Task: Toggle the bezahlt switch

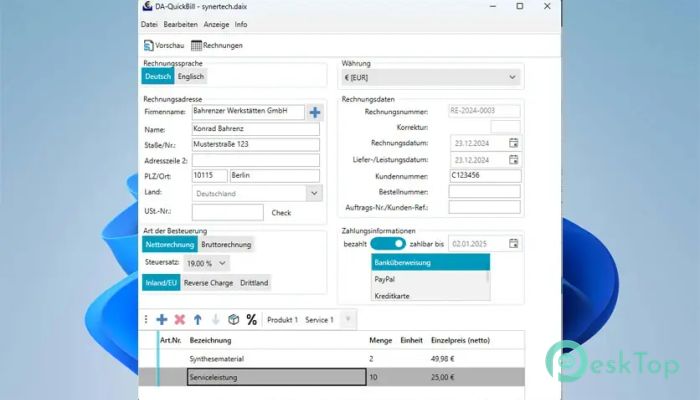Action: 387,243
